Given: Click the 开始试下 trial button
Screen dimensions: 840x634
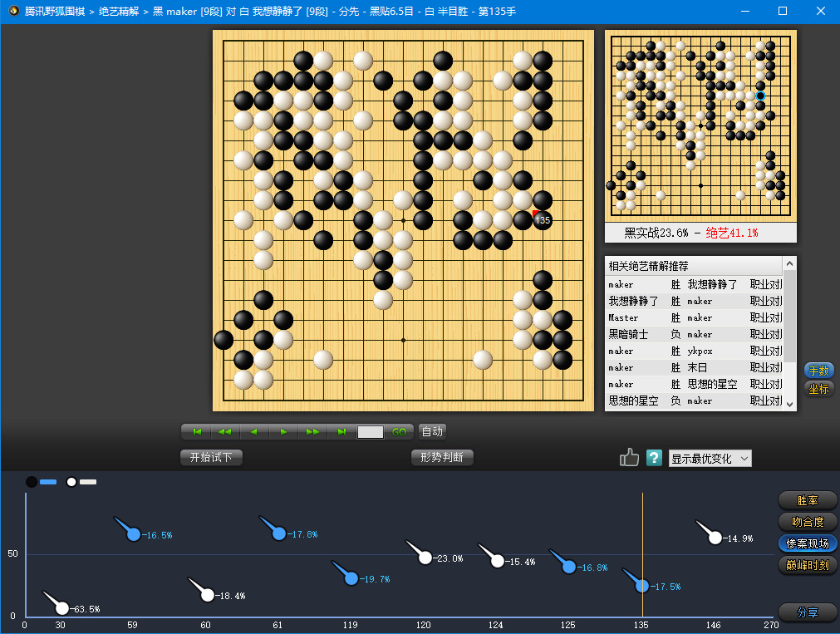Looking at the screenshot, I should tap(210, 457).
